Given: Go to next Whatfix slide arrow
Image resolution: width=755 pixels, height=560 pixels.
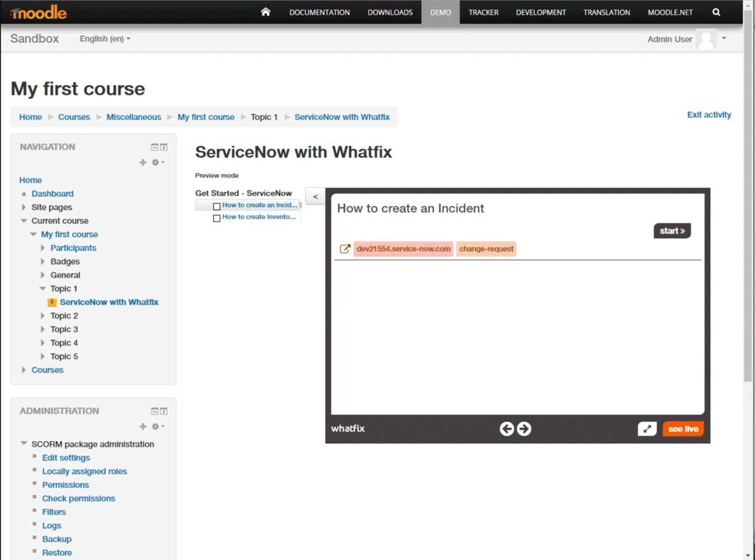Looking at the screenshot, I should click(524, 429).
